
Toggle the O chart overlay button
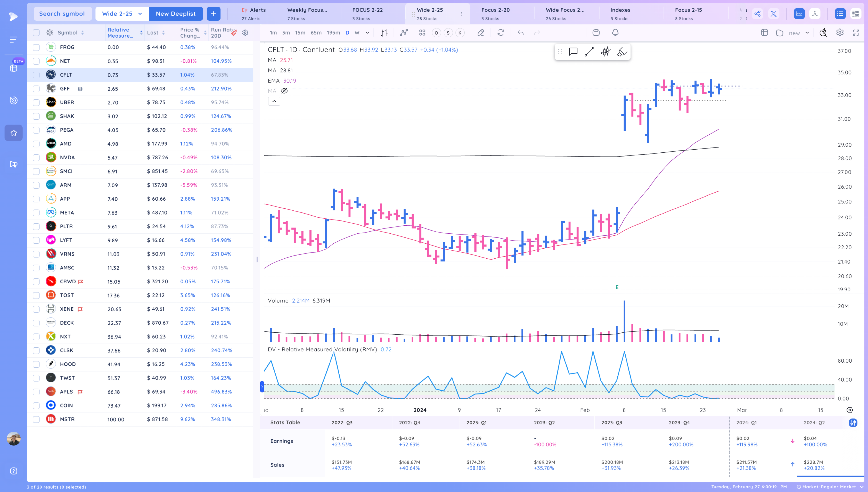click(x=436, y=33)
